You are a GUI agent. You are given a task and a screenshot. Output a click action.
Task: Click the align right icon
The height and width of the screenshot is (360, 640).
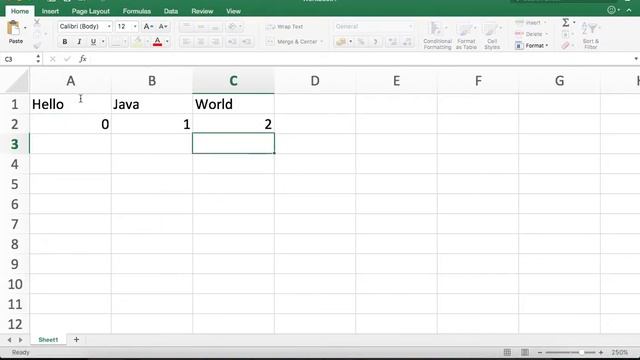215,42
